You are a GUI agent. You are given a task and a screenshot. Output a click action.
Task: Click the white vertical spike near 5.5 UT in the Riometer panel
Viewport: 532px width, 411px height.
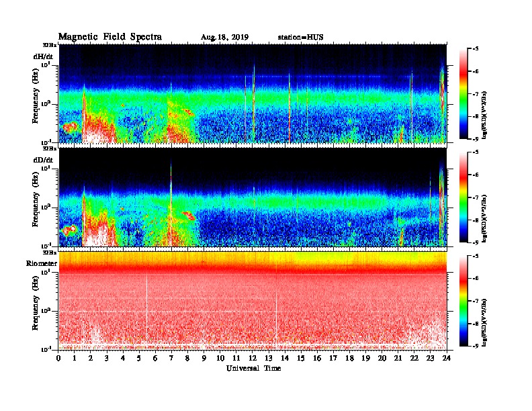147,308
